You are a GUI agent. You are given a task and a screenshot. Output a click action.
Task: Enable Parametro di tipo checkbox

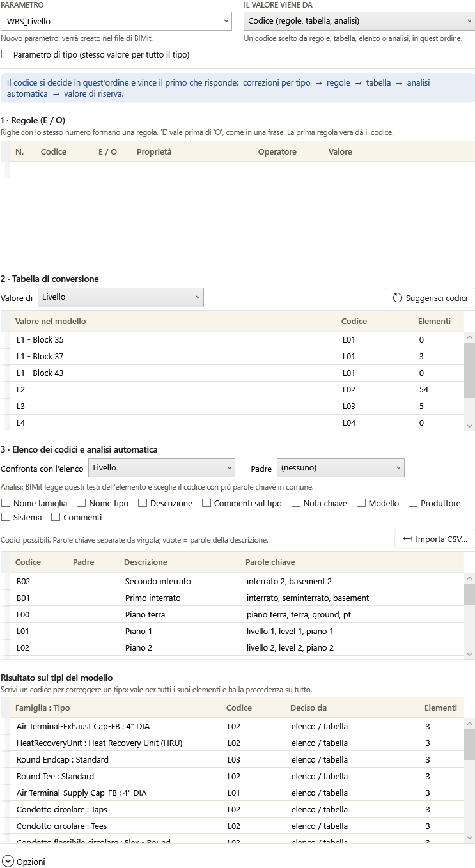coord(6,54)
